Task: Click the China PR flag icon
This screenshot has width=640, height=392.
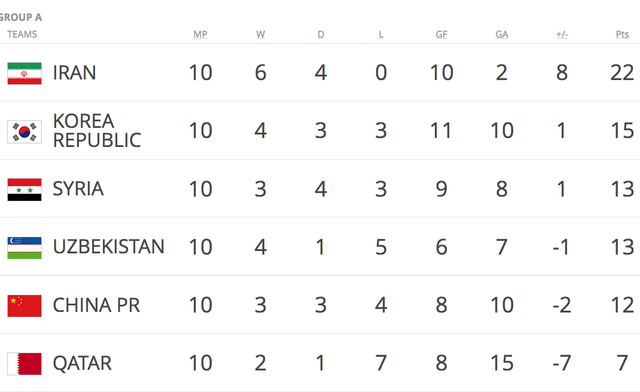Action: click(x=24, y=306)
